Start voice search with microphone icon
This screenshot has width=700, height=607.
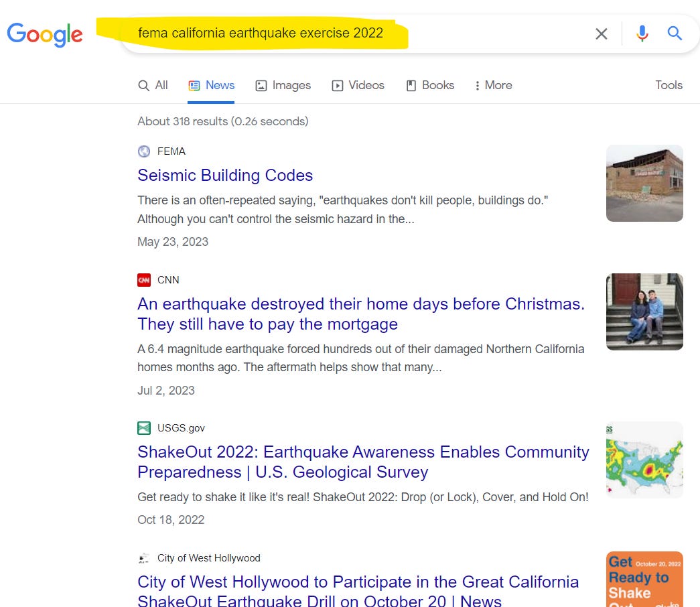pyautogui.click(x=642, y=33)
